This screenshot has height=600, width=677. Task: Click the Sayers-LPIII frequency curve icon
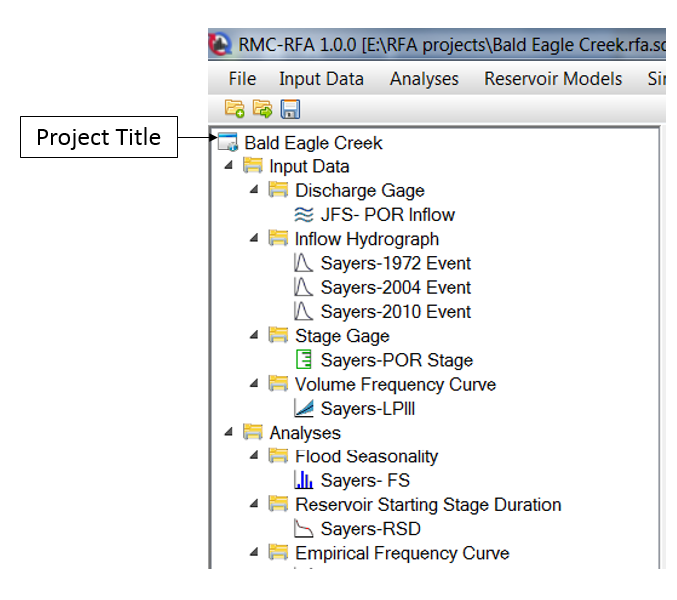[x=304, y=408]
